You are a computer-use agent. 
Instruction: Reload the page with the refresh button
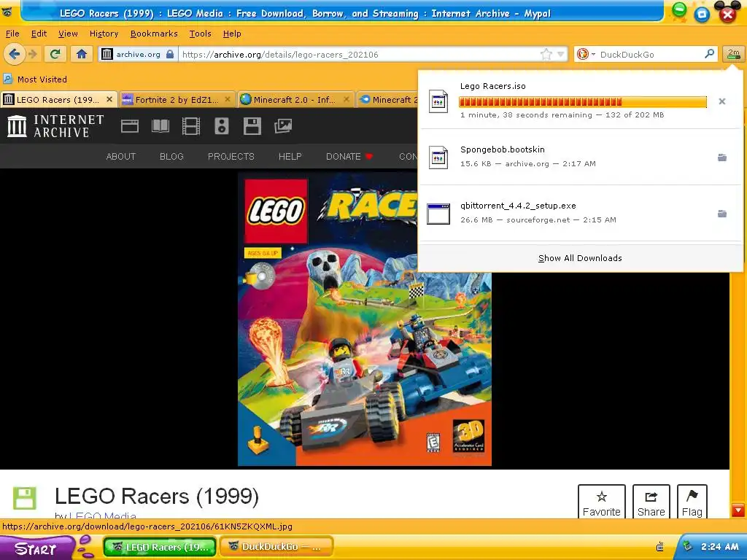coord(55,54)
